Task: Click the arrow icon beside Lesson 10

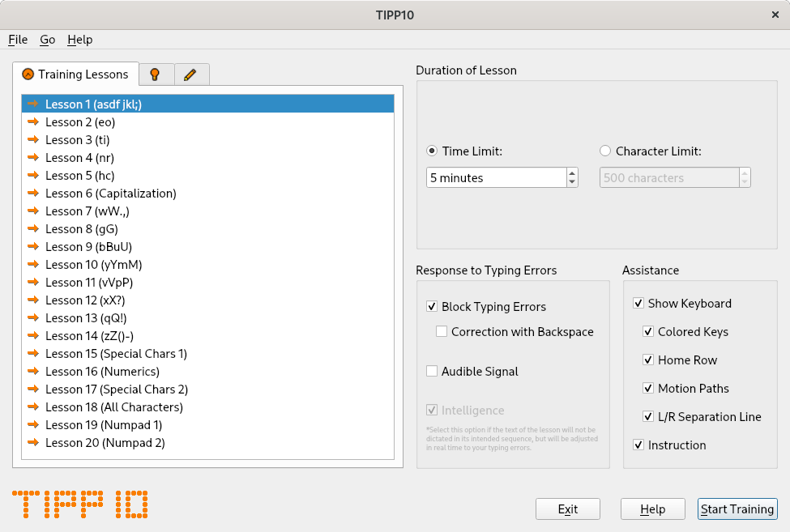Action: tap(32, 265)
